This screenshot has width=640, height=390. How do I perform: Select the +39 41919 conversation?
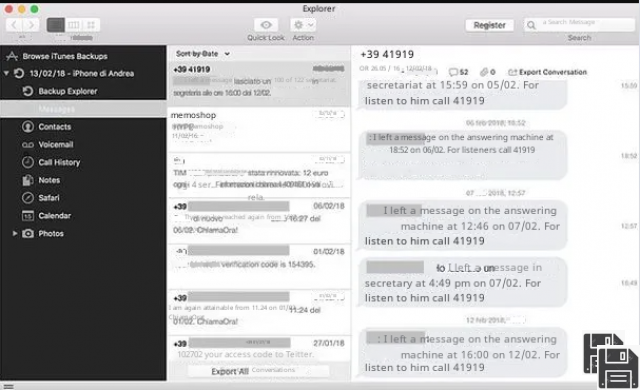[259, 83]
